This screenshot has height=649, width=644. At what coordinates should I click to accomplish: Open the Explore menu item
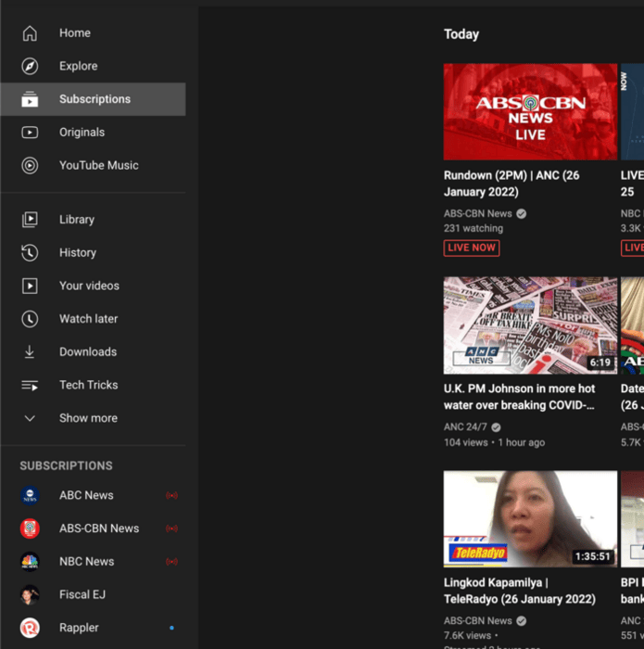(93, 66)
